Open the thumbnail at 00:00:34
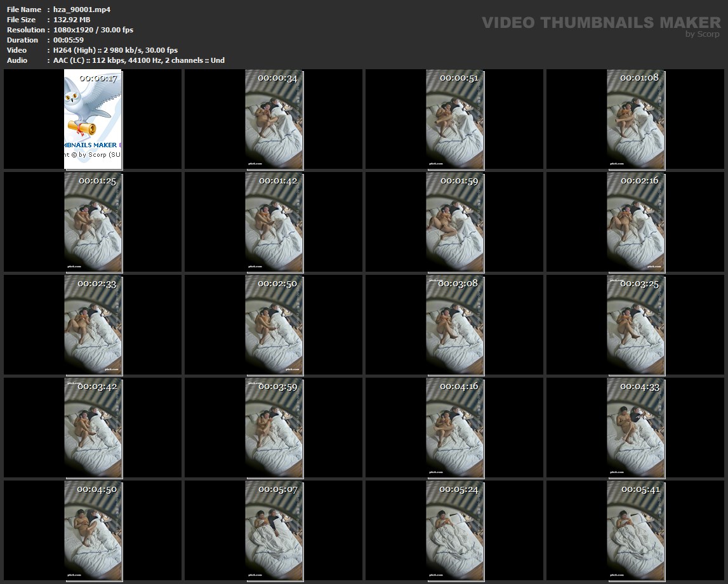Screen dimensions: 728x584 click(274, 119)
